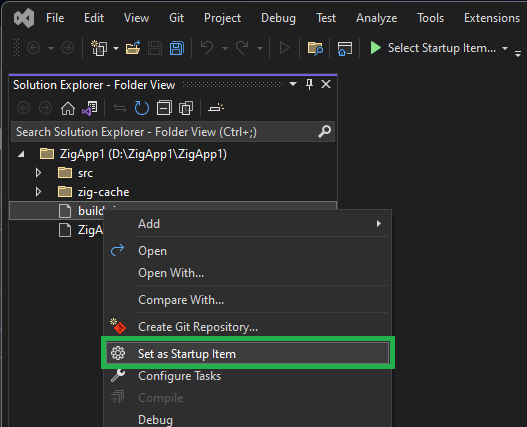
Task: Click the Find in Files folder-search icon
Action: tap(315, 48)
